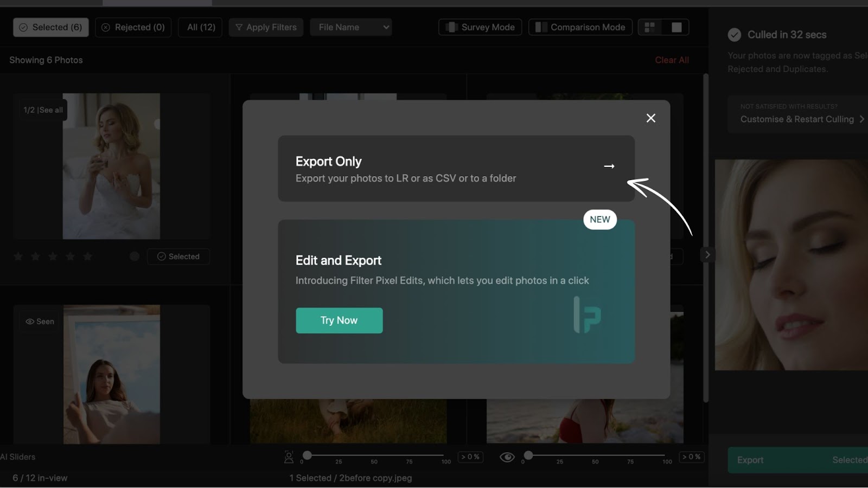Open Apply Filters
The image size is (868, 488).
coord(266,27)
